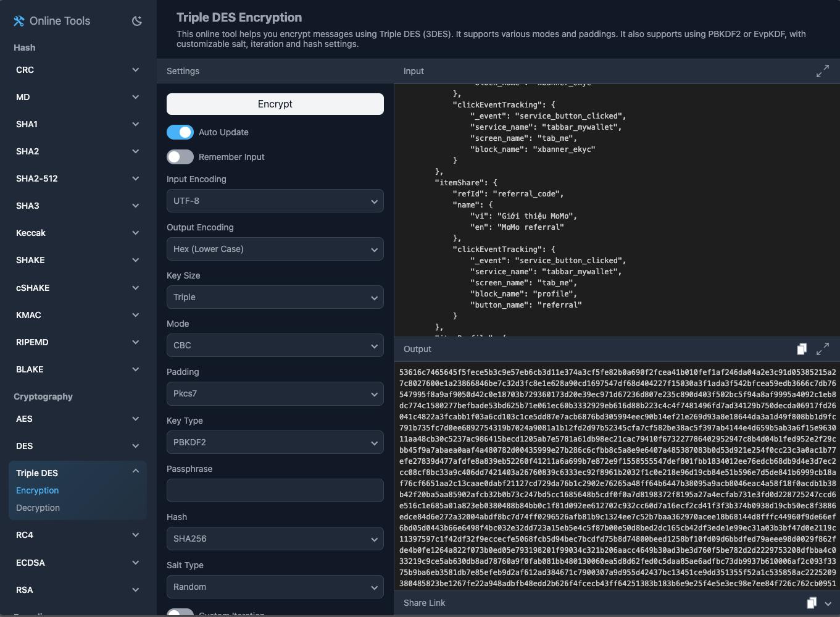Screen dimensions: 840x617
Task: Open the Mode CBC dropdown
Action: [x=275, y=345]
